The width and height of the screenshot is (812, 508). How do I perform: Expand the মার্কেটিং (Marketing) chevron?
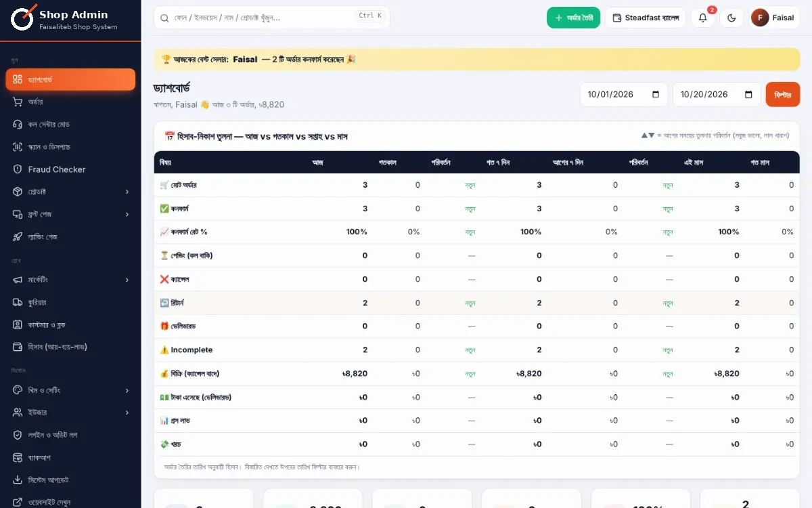(127, 280)
